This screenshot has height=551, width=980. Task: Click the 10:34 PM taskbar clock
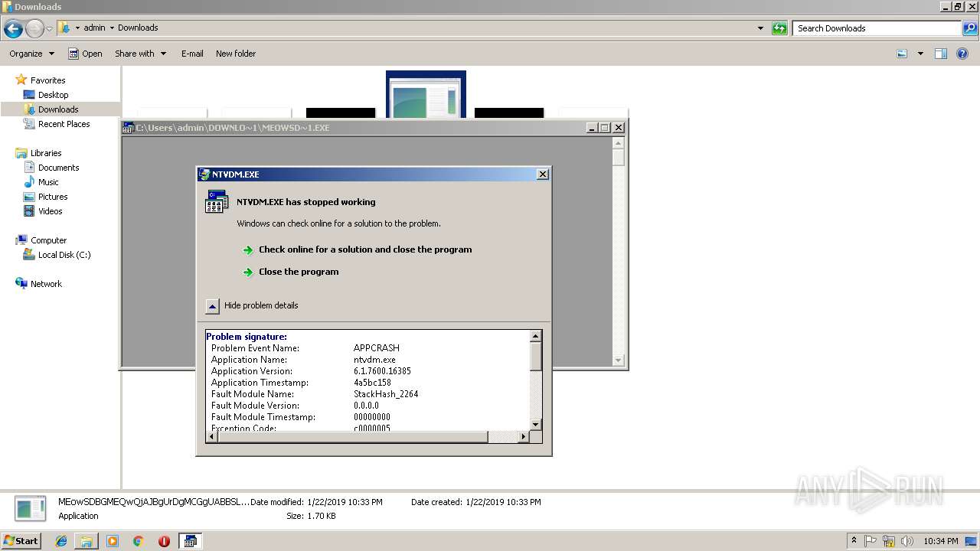941,541
